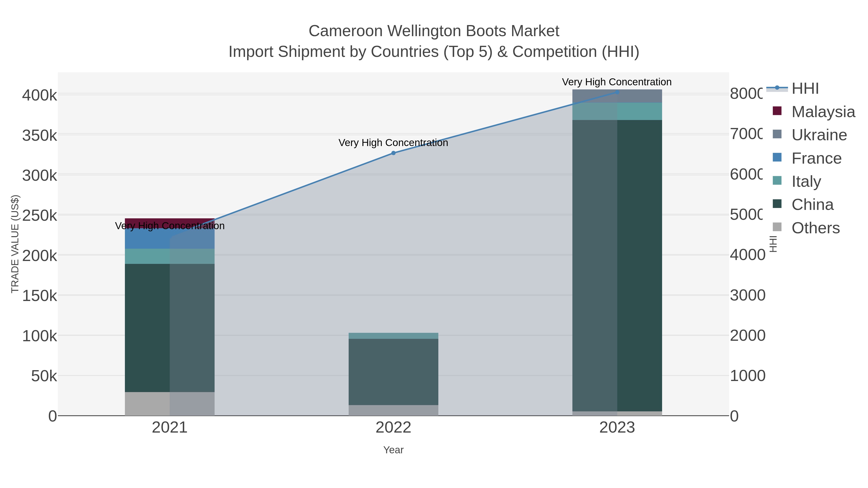Viewport: 868px width, 488px height.
Task: Click the 2021 China bar segment
Action: point(170,328)
